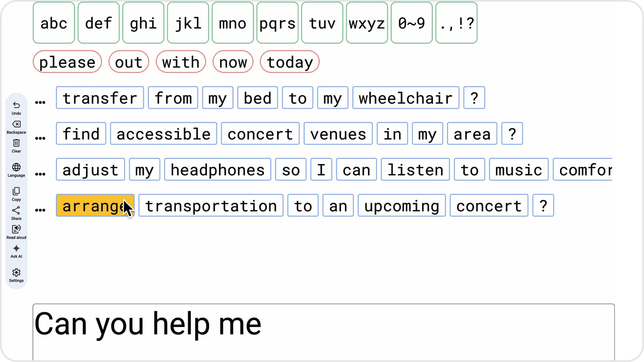Select the word today
The width and height of the screenshot is (644, 362).
click(289, 62)
